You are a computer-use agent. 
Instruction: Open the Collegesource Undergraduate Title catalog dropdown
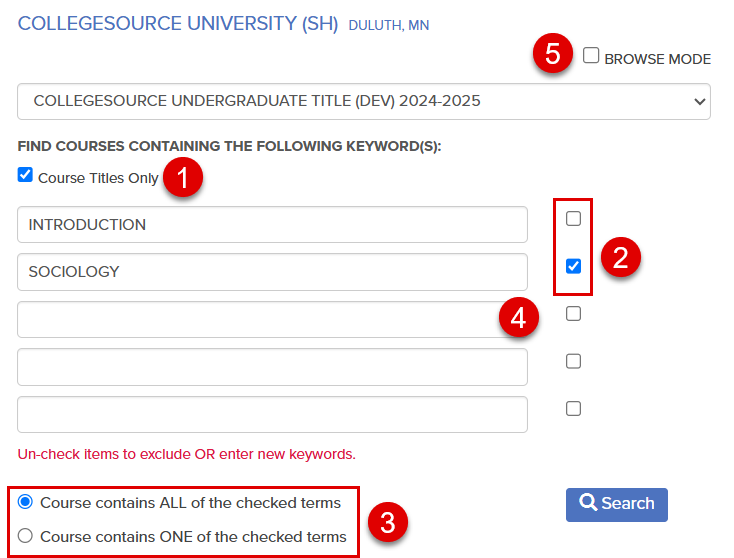[364, 102]
